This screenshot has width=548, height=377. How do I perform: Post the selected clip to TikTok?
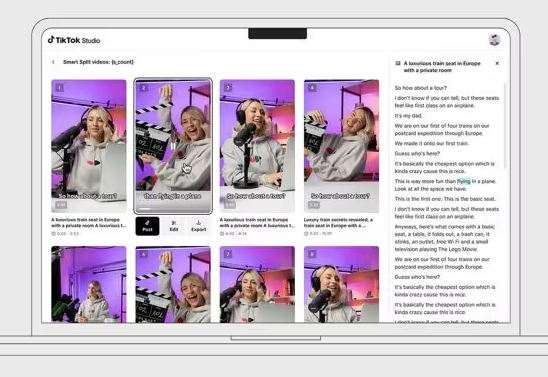click(x=147, y=226)
